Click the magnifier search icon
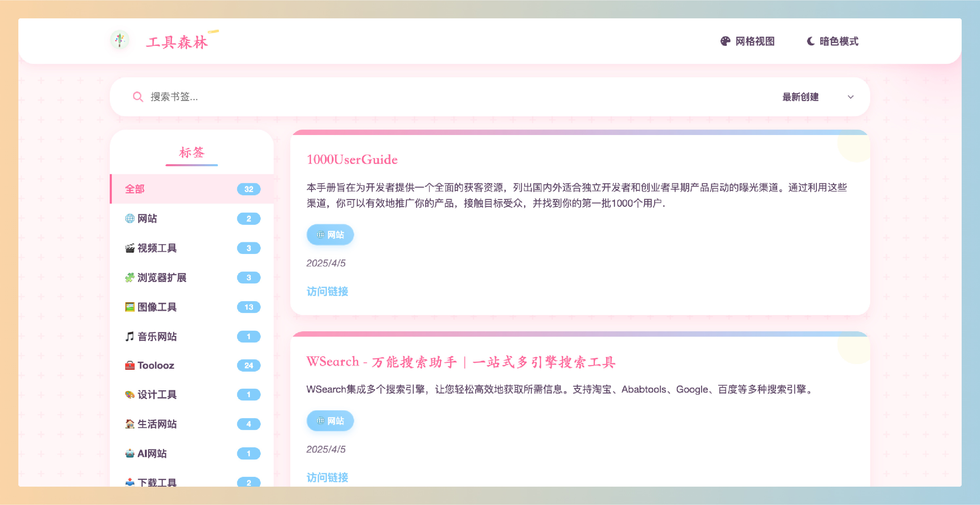Viewport: 980px width, 505px height. pyautogui.click(x=138, y=97)
